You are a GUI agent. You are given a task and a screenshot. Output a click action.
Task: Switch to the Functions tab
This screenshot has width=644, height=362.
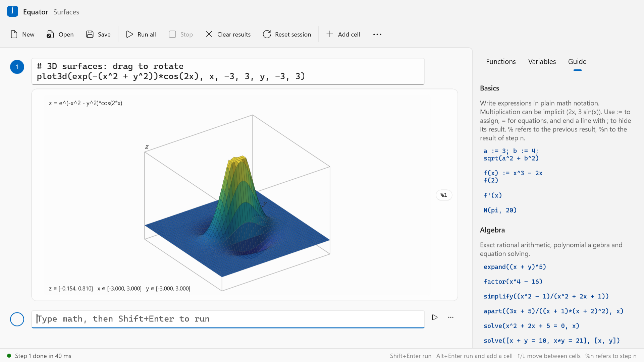(501, 62)
